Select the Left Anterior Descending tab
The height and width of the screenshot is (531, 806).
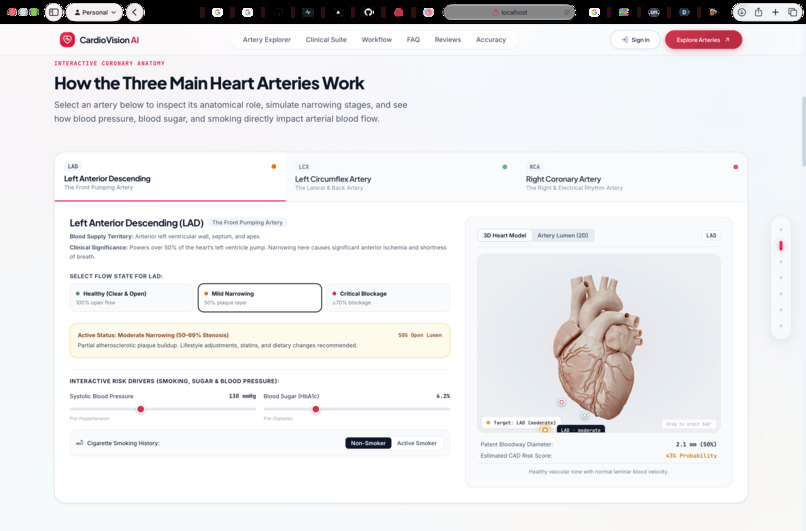(170, 177)
